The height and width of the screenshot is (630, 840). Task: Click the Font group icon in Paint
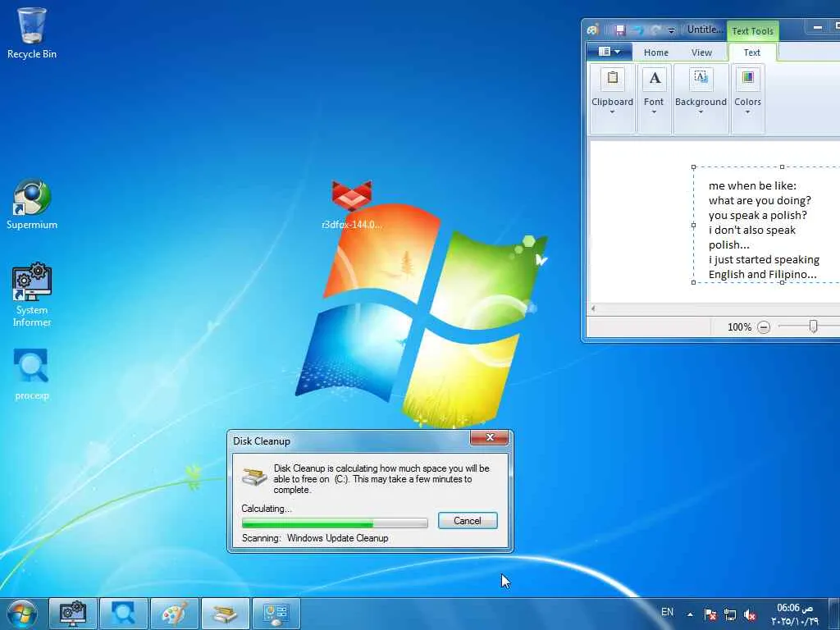tap(654, 78)
